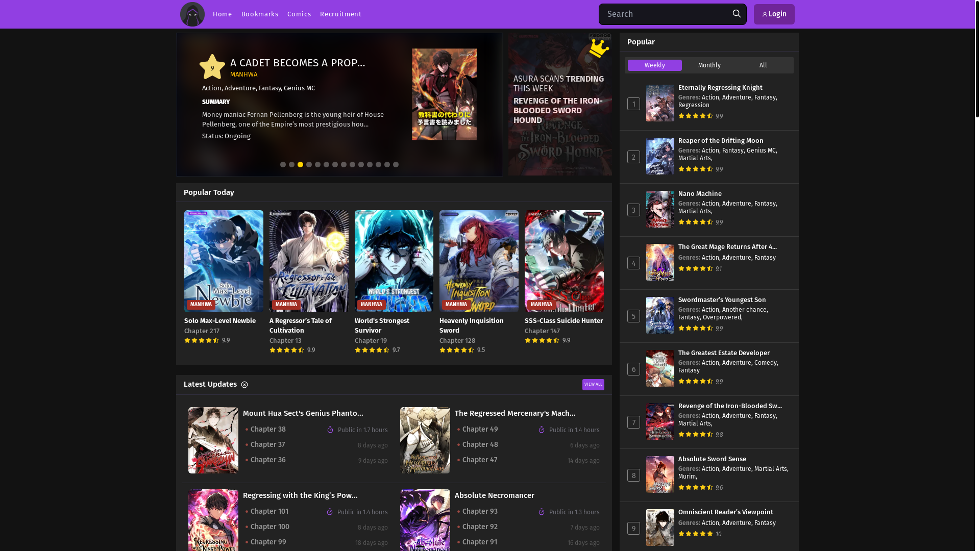Open Reaper of the Drifting Moon in Popular
980x551 pixels.
pyautogui.click(x=721, y=141)
